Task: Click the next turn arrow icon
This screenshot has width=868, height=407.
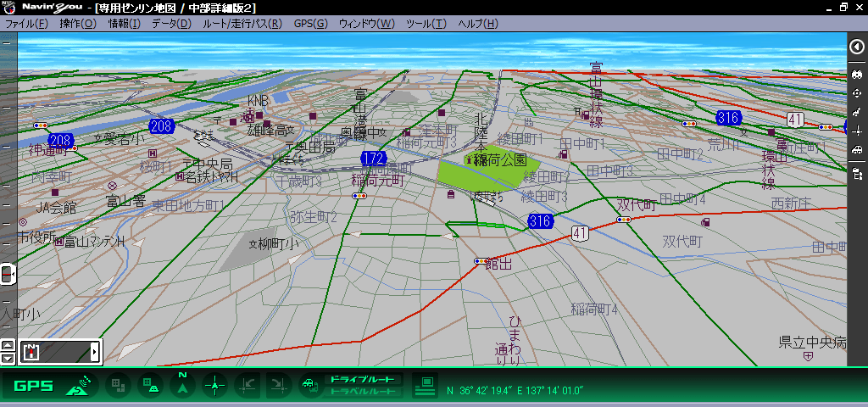Action: tap(279, 385)
